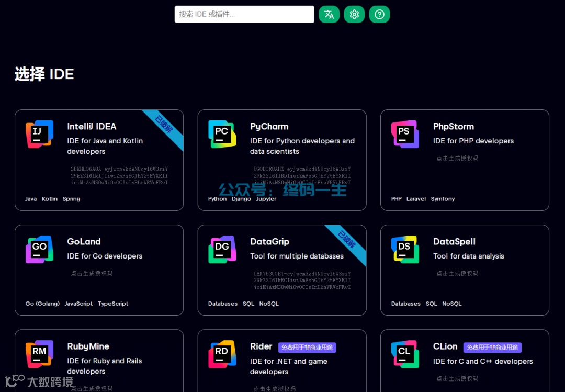The width and height of the screenshot is (565, 392).
Task: Click the Django tag
Action: 241,199
